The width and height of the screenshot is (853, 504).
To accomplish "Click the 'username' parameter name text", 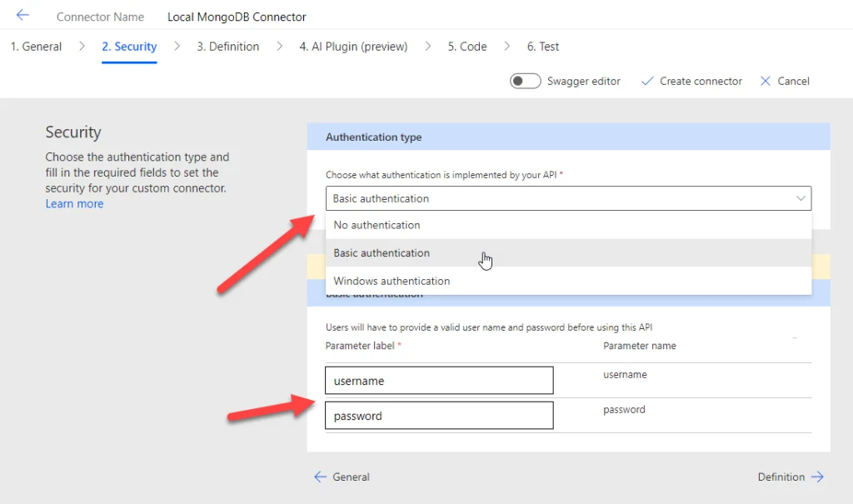I will (x=625, y=375).
